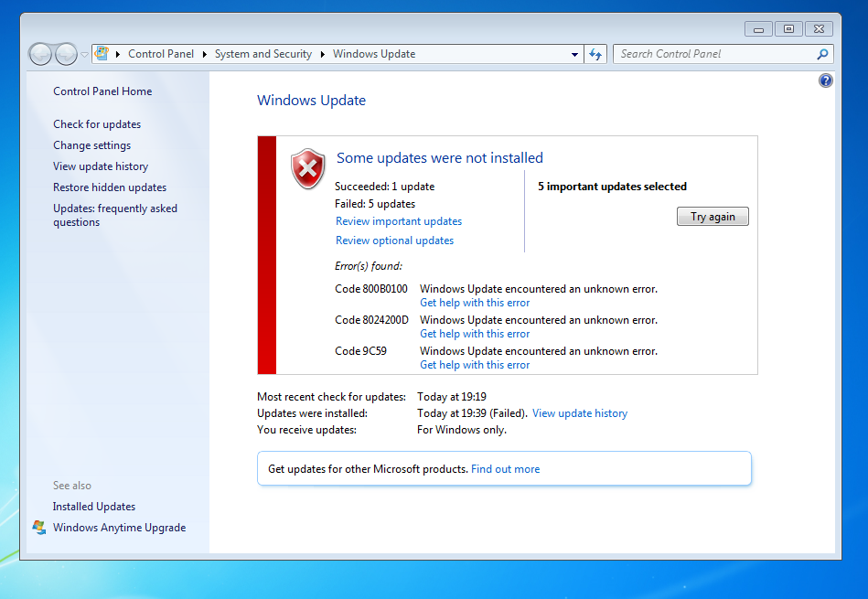Click the red error shield icon
The width and height of the screenshot is (868, 599).
click(308, 168)
